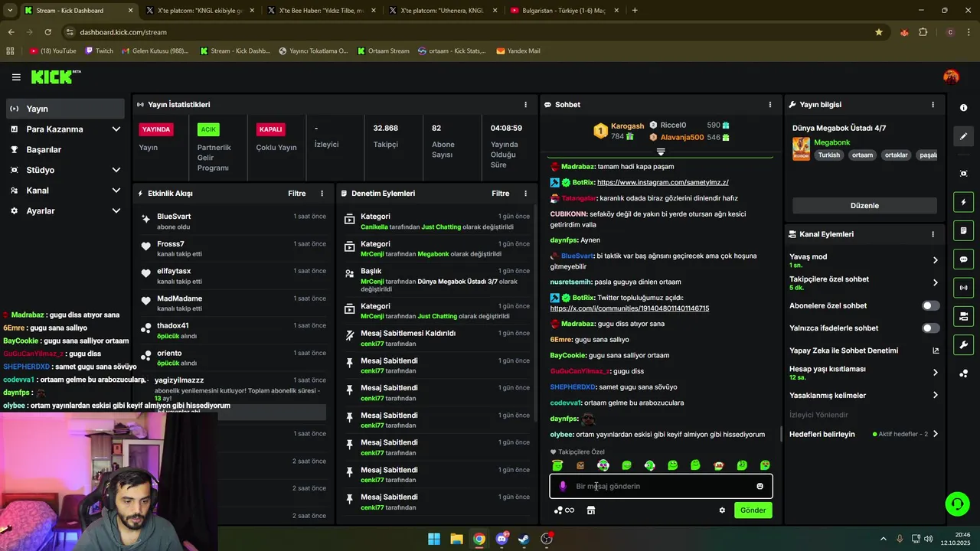The image size is (980, 551).
Task: Open Takipçilere özel sohbet settings chevron
Action: (935, 283)
